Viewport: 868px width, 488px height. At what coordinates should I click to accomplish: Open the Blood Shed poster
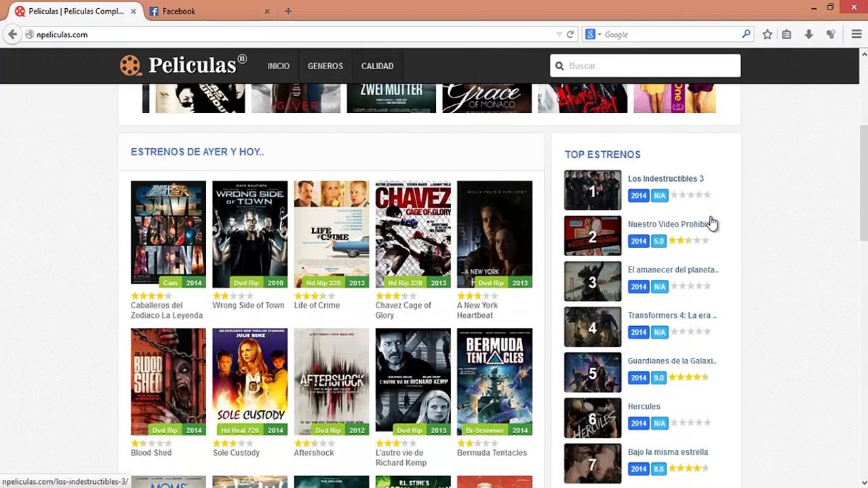(x=168, y=382)
